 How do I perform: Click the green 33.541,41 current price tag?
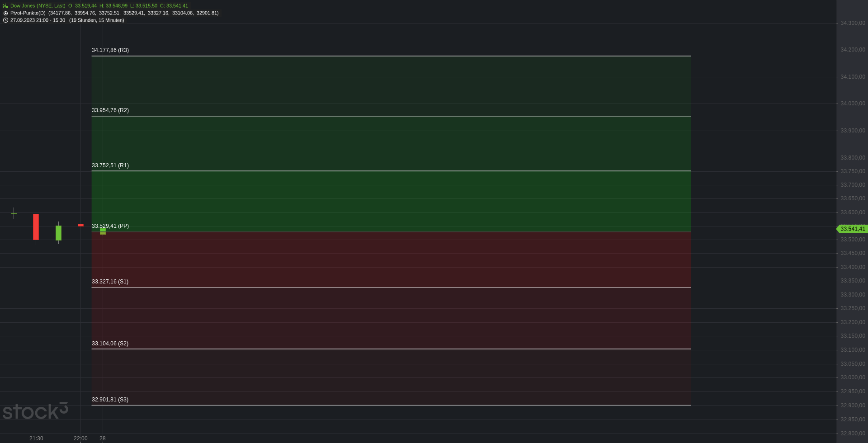[x=852, y=229]
